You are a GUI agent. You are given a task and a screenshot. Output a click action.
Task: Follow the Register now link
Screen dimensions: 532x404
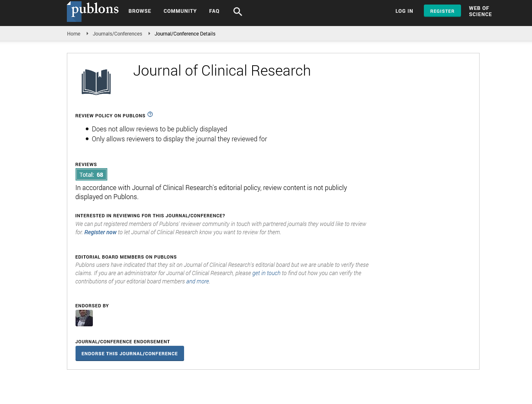click(x=100, y=232)
